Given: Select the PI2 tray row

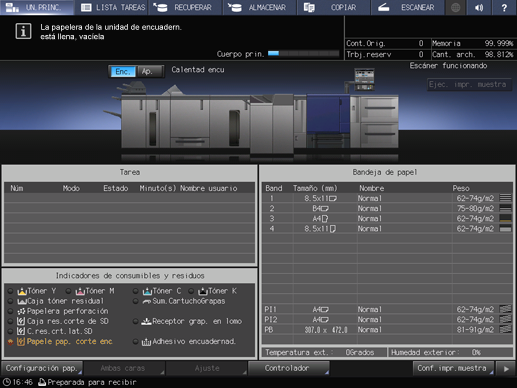Looking at the screenshot, I should pyautogui.click(x=387, y=320).
